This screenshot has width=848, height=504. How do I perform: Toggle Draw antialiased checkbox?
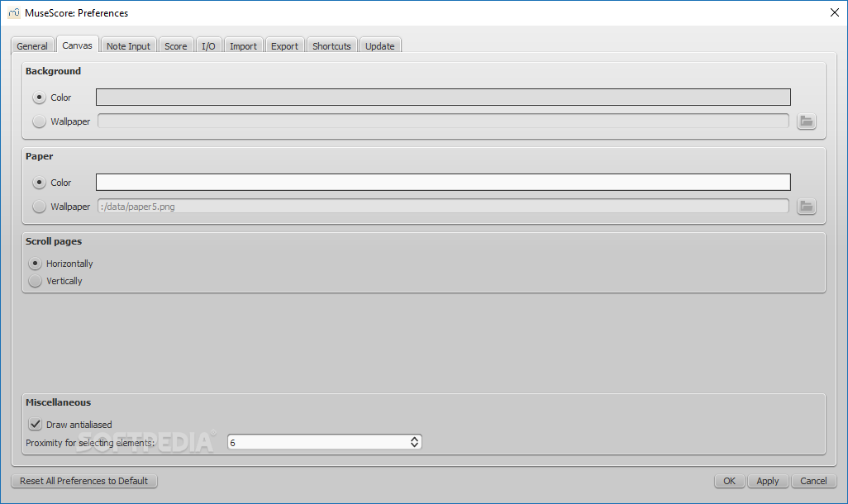tap(36, 424)
